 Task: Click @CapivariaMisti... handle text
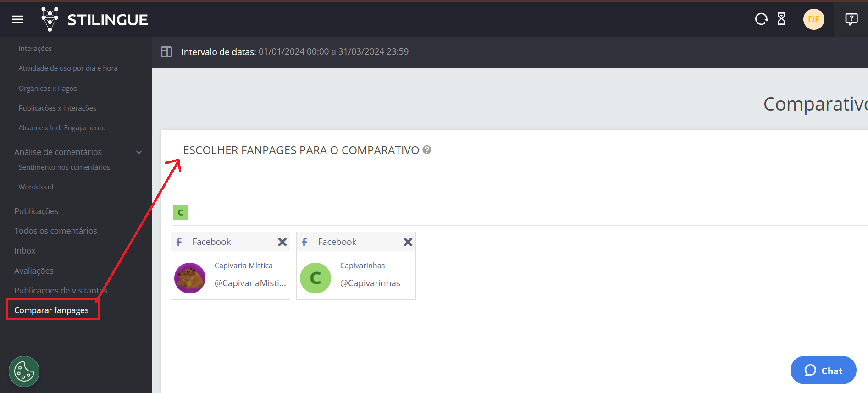click(250, 283)
